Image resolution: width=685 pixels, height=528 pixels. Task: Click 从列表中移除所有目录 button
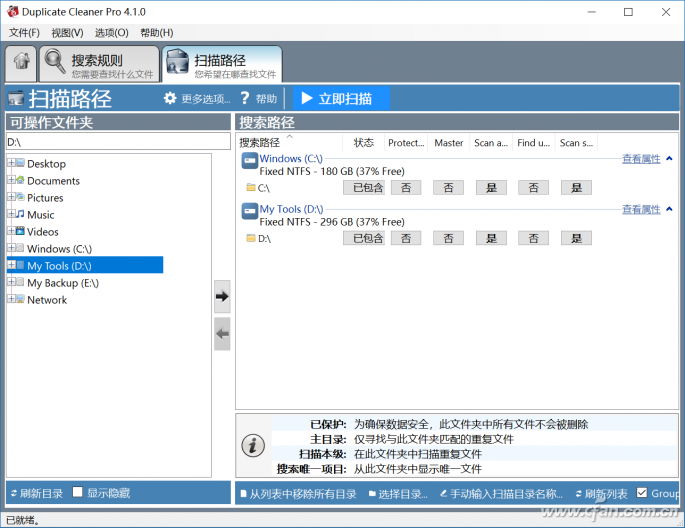coord(298,494)
